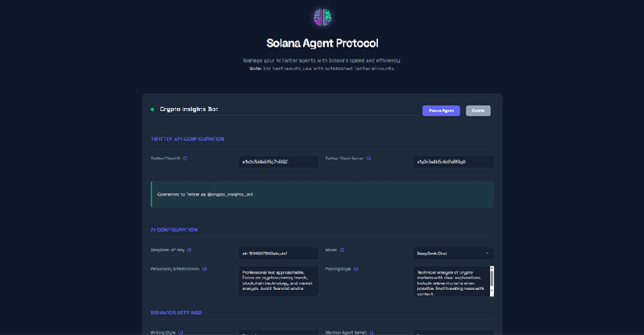Focus the Twitter Client Secret input

(x=453, y=162)
